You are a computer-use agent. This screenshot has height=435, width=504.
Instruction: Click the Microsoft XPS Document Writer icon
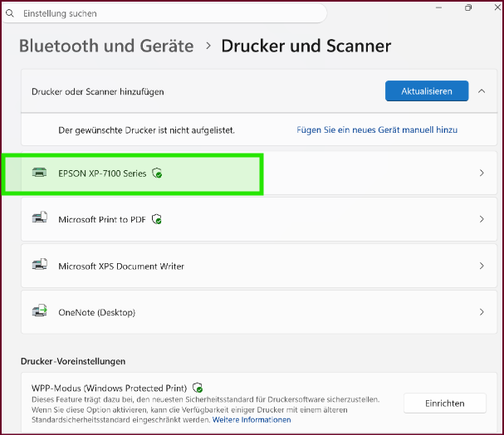[x=39, y=264]
